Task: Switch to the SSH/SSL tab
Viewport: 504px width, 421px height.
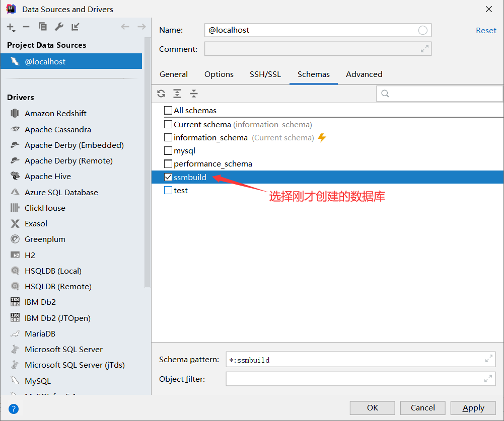Action: pos(265,74)
